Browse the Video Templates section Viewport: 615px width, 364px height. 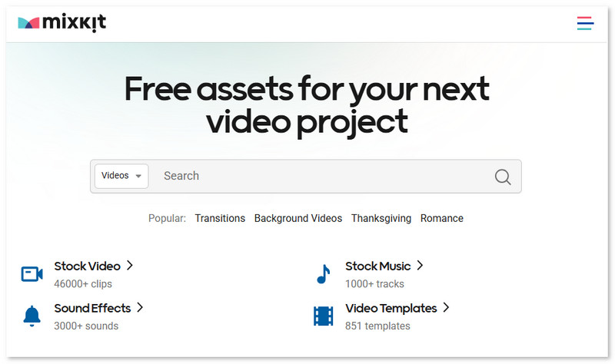tap(391, 308)
